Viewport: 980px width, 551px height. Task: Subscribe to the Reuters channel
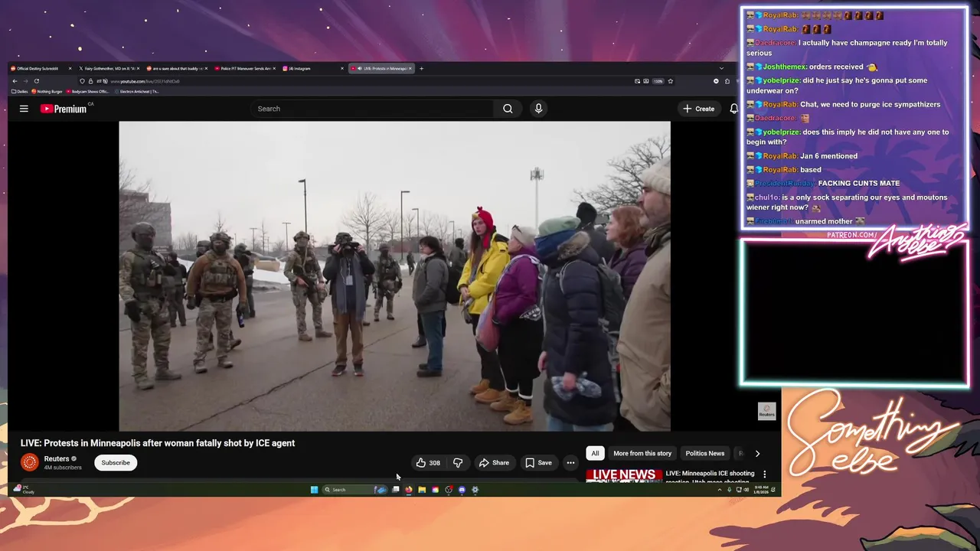coord(116,462)
